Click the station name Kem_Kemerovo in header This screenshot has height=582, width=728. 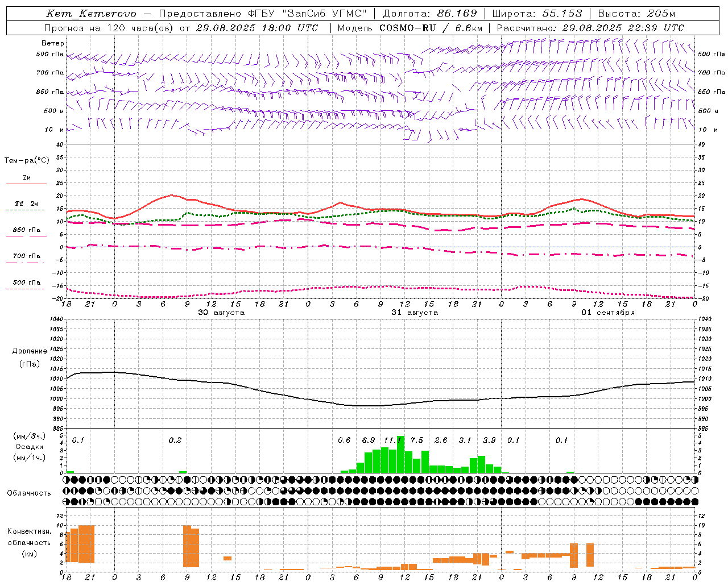tap(92, 14)
